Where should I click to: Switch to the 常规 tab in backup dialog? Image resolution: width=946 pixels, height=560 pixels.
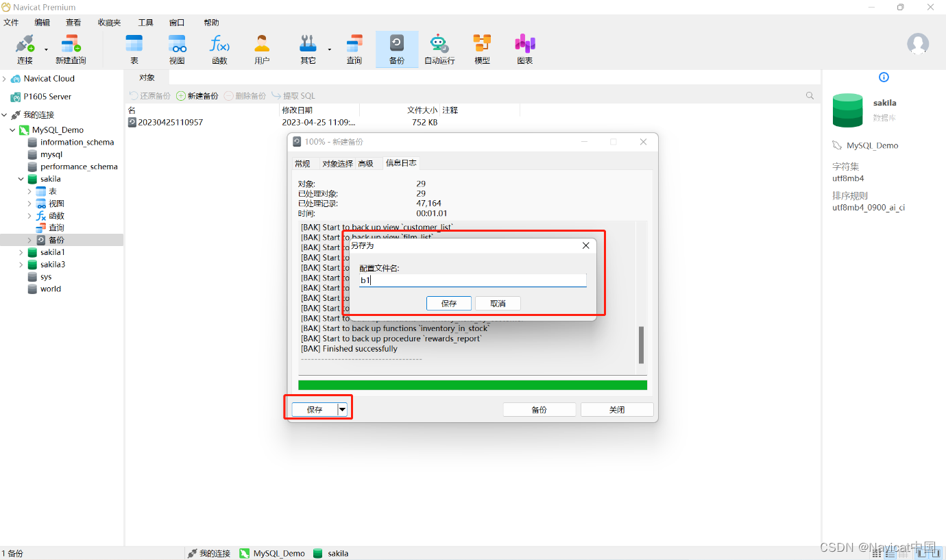click(302, 164)
